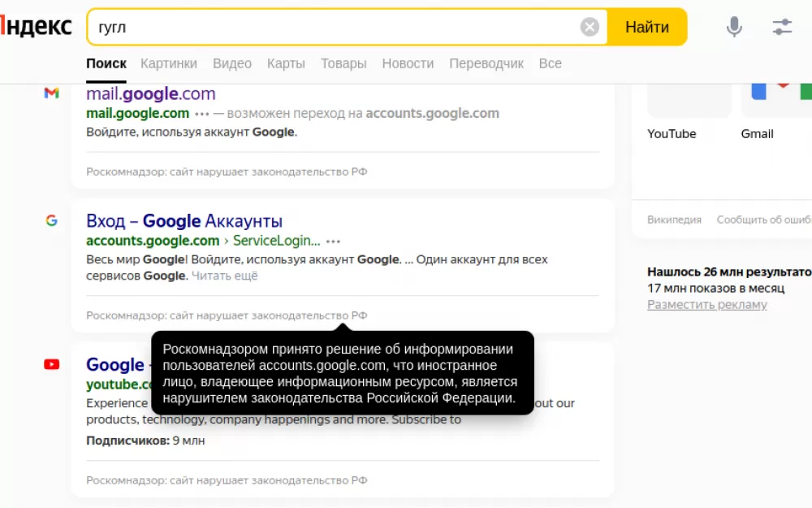Follow the accounts.google.com redirect link
The width and height of the screenshot is (812, 508).
[433, 113]
